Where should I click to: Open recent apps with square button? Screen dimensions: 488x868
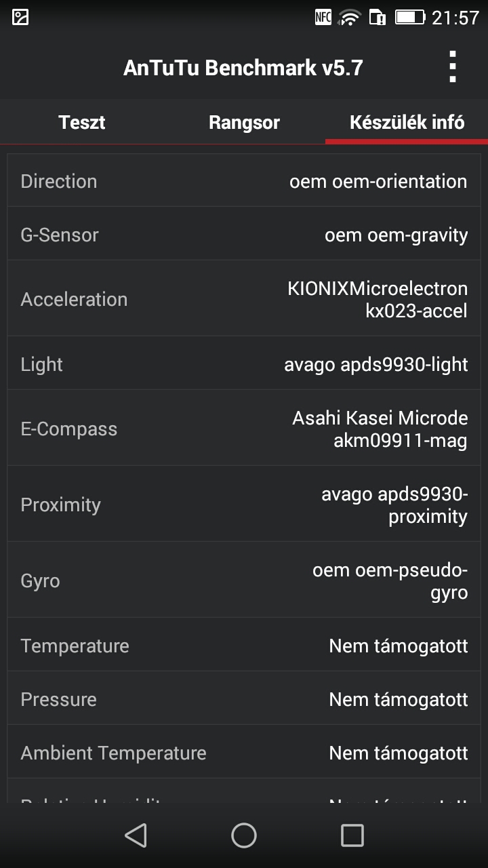pos(352,835)
